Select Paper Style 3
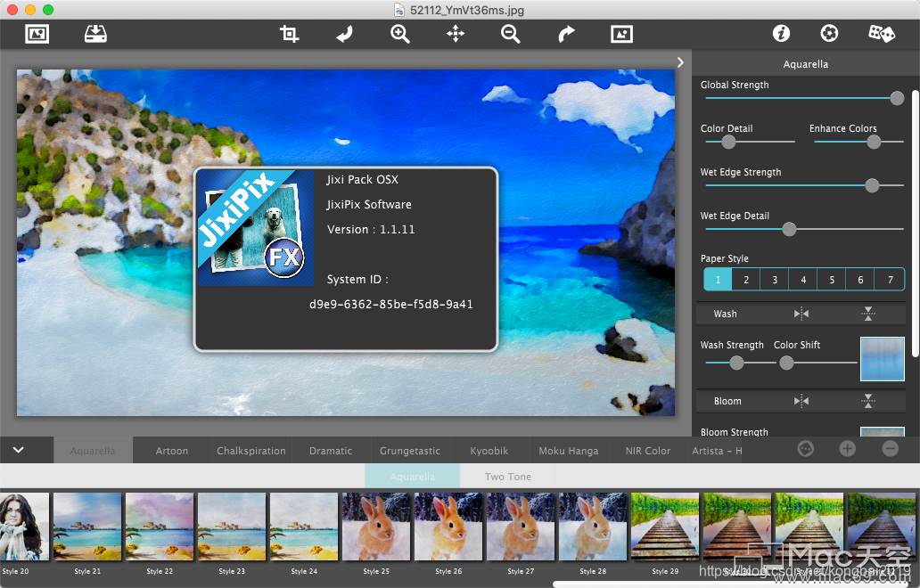The height and width of the screenshot is (588, 920). 775,280
